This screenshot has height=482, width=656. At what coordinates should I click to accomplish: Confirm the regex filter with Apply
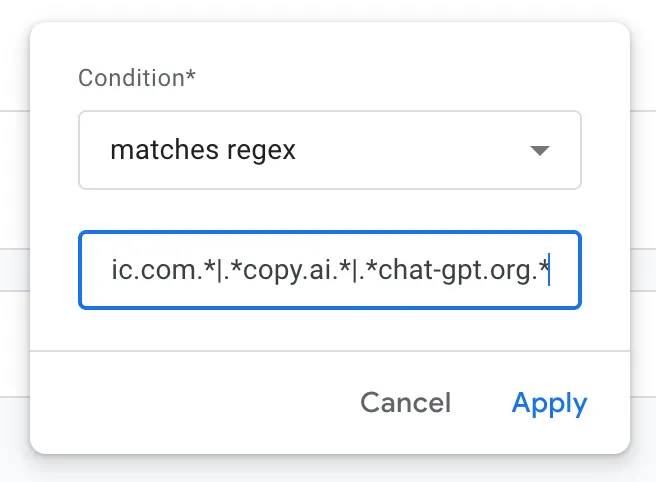(549, 404)
